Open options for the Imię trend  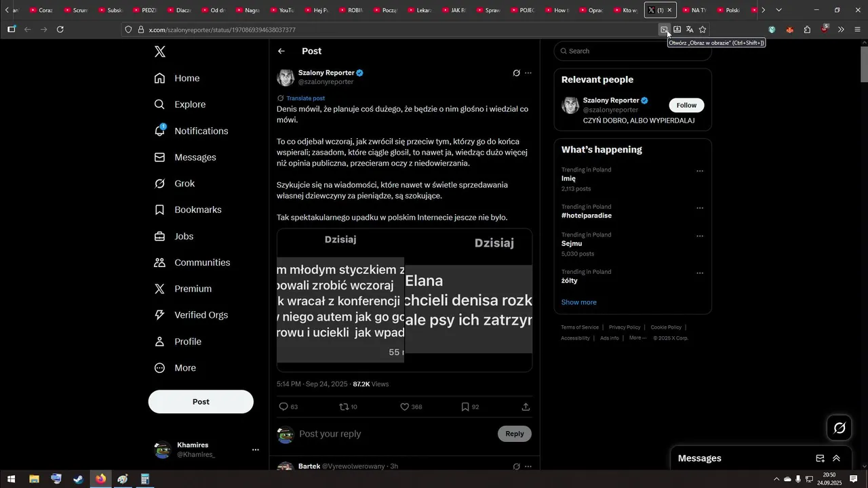700,171
